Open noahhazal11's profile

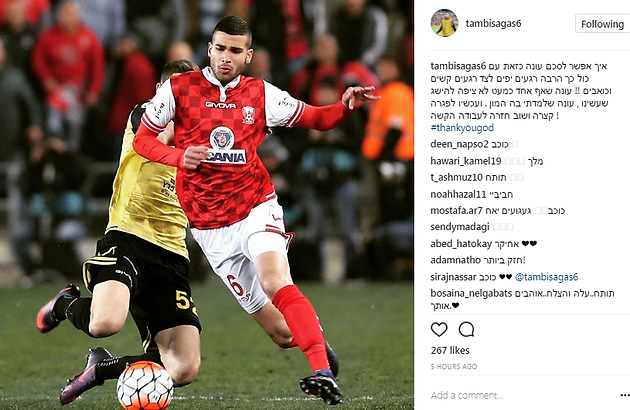pos(458,195)
